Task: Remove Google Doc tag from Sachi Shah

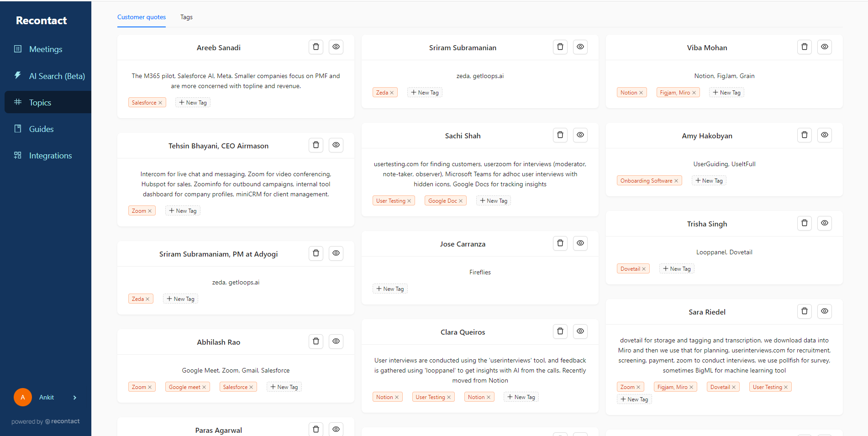Action: pyautogui.click(x=461, y=201)
